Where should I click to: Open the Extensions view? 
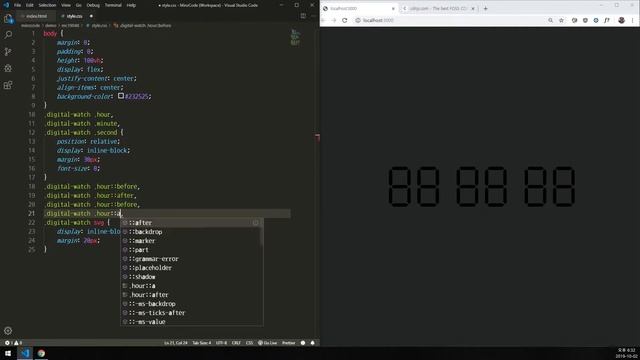[8, 85]
